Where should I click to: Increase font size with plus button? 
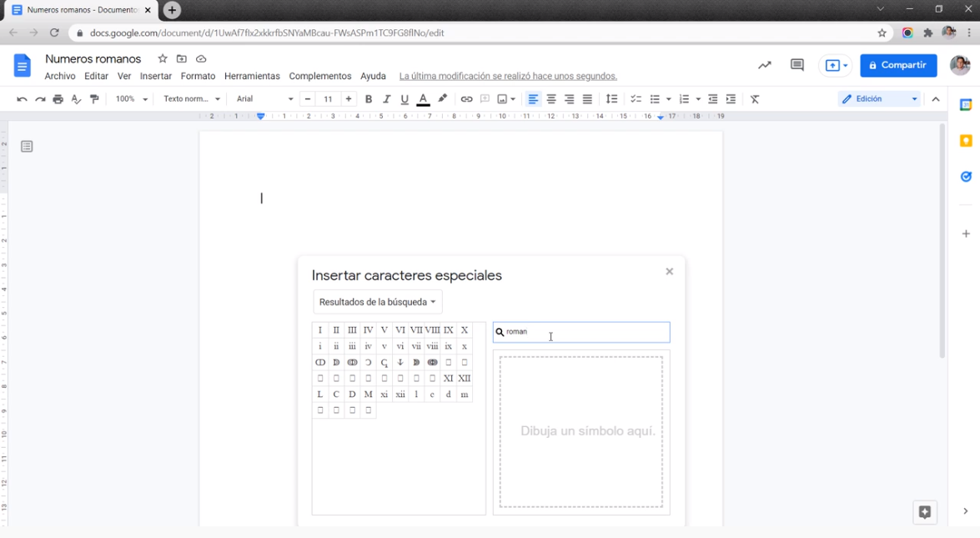(x=349, y=99)
